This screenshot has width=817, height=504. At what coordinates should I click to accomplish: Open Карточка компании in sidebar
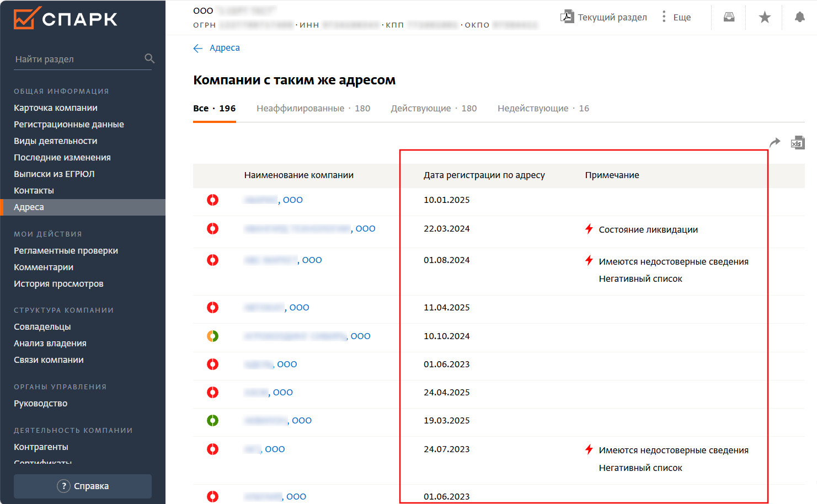pos(56,108)
